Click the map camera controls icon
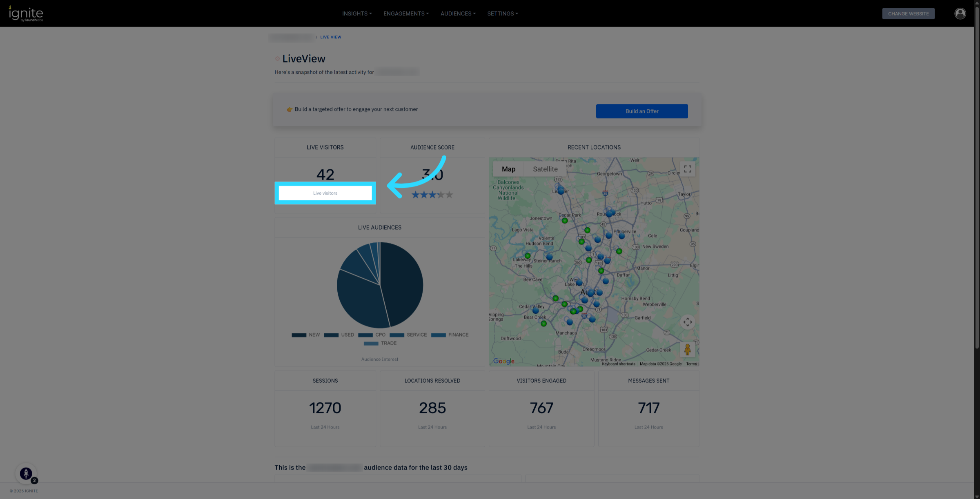Screen dimensions: 980x499 [688, 322]
